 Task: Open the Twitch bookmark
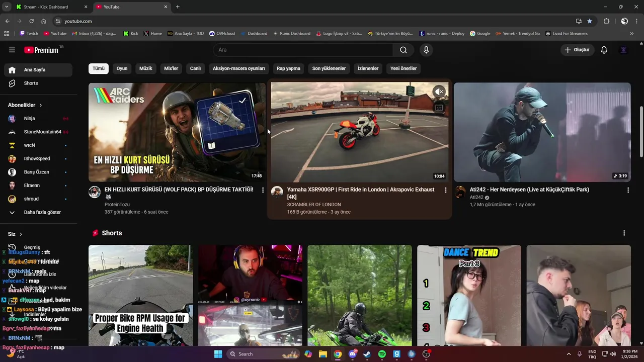coord(29,34)
